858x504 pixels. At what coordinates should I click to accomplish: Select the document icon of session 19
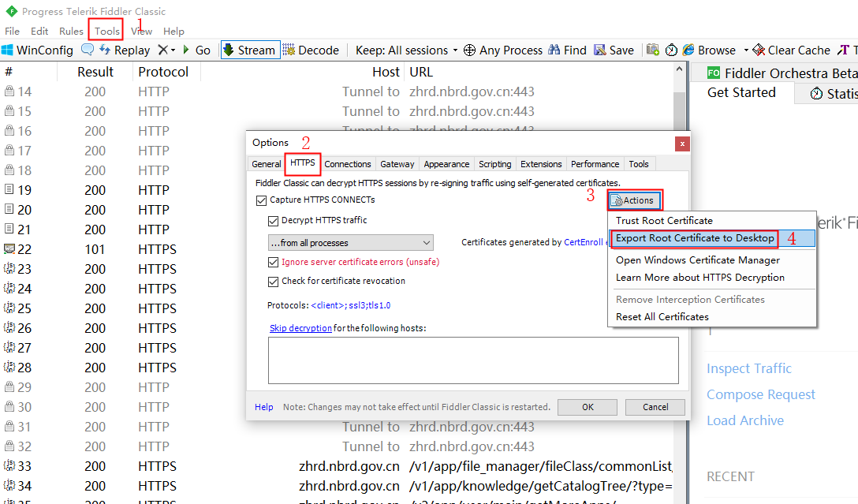[x=9, y=189]
